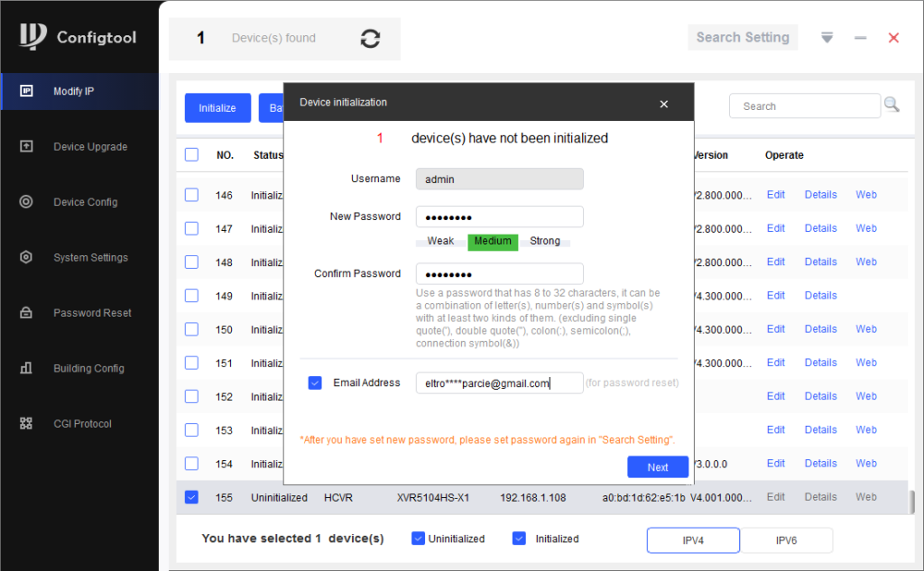Open the title bar dropdown arrow menu
This screenshot has width=924, height=571.
(827, 38)
